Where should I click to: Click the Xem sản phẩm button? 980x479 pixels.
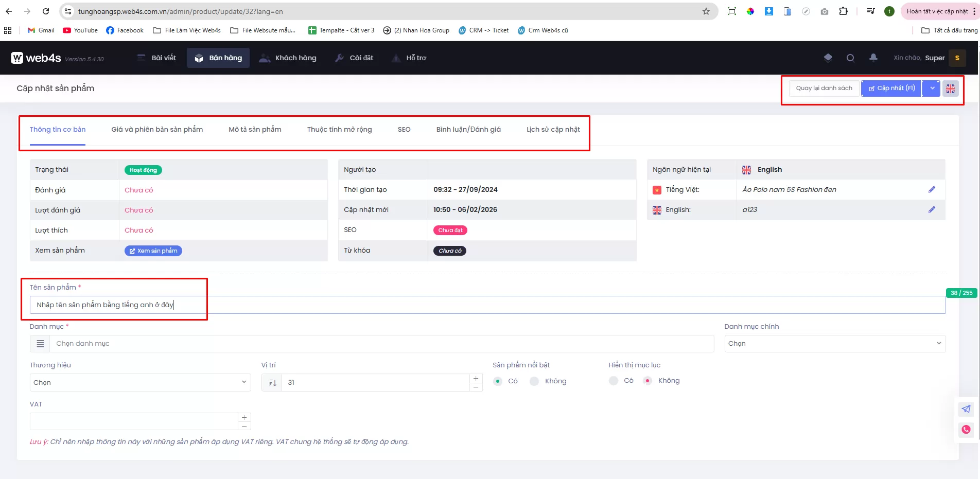click(153, 251)
